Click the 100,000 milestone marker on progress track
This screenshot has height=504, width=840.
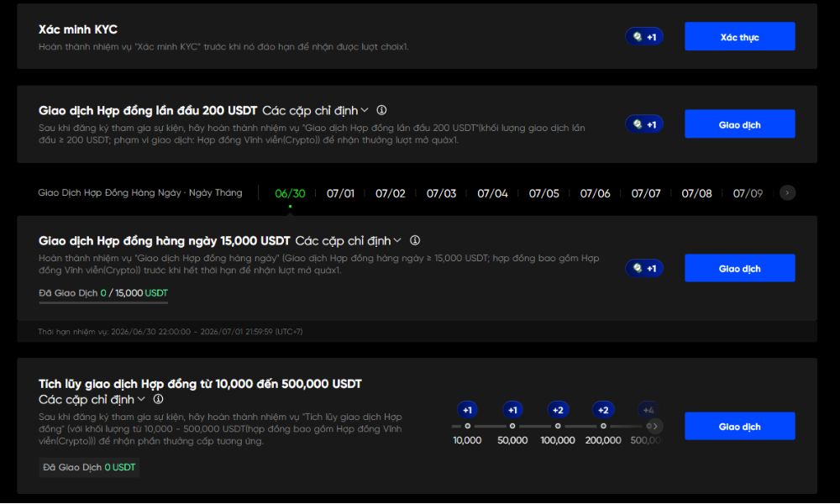pyautogui.click(x=558, y=426)
